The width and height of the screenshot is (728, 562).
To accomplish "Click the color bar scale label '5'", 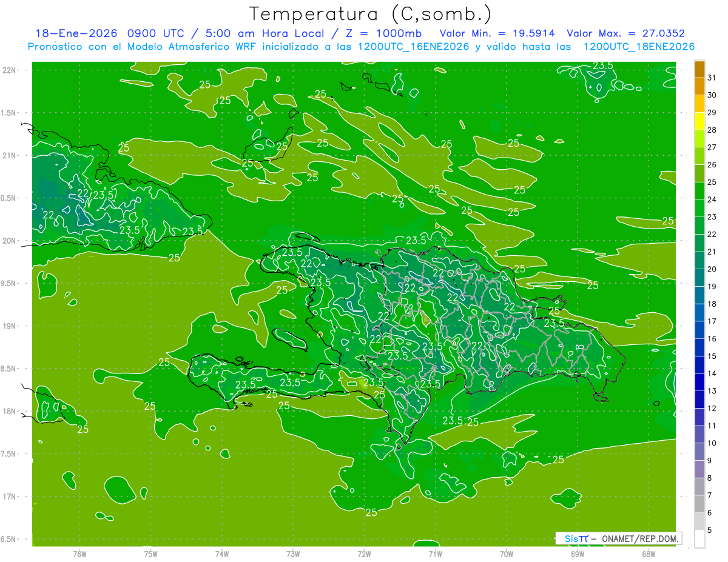I will 710,530.
